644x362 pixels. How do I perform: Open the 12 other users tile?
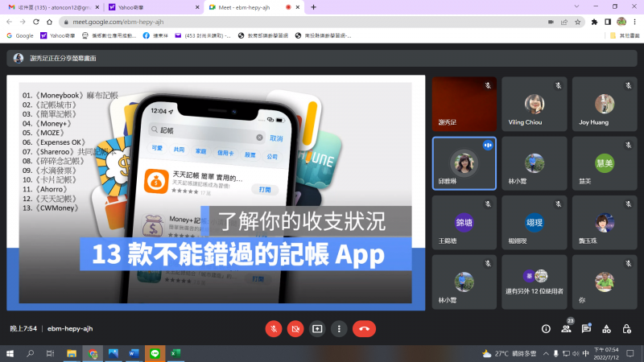pos(535,282)
